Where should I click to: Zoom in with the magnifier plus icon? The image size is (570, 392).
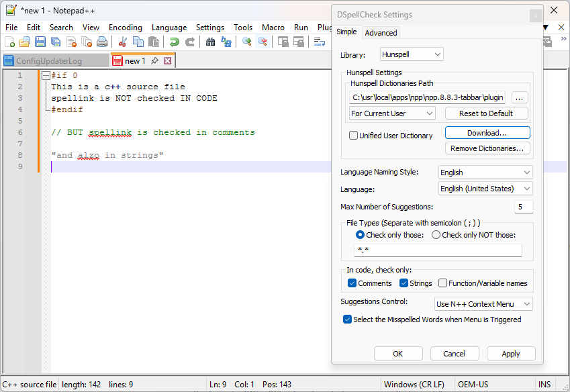point(247,42)
